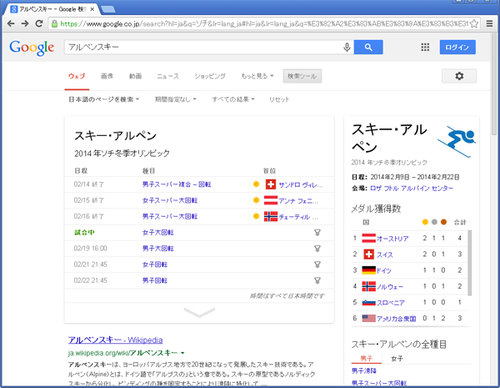500x388 pixels.
Task: Click the alpine skier pictogram
Action: pos(457,141)
